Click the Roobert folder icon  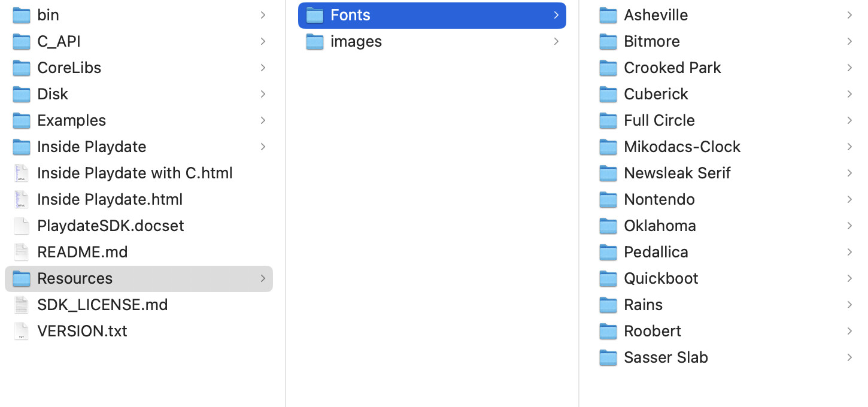point(608,331)
